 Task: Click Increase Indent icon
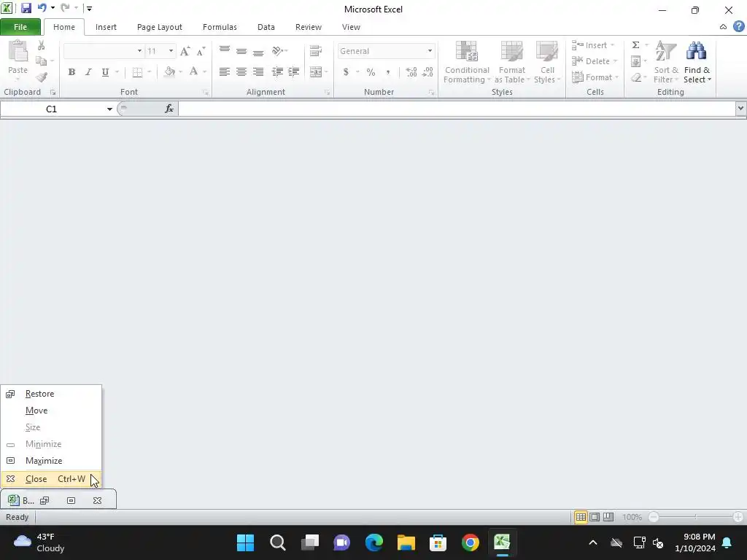(x=294, y=72)
